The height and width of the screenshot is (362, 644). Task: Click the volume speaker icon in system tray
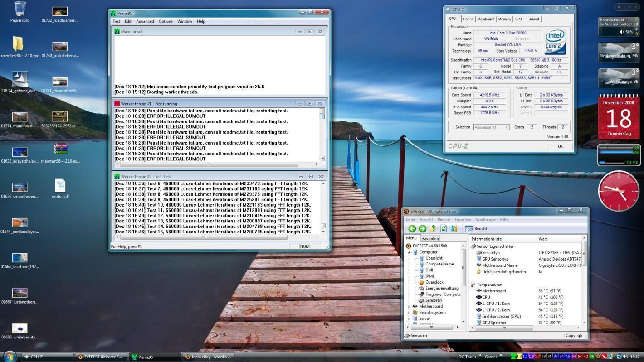pos(625,357)
